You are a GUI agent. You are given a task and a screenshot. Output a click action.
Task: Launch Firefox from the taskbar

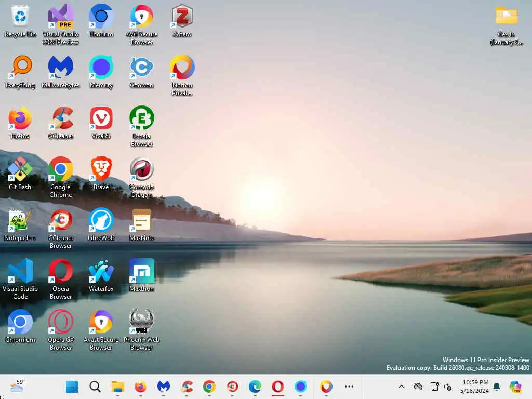pyautogui.click(x=140, y=387)
